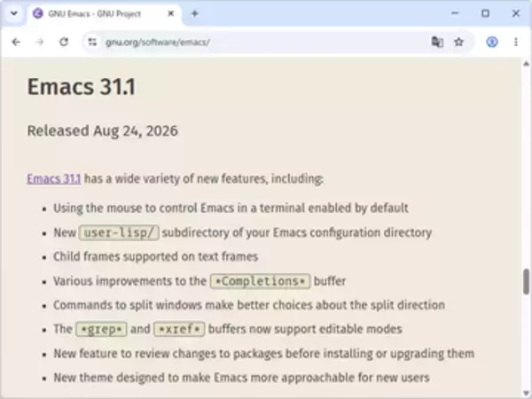The width and height of the screenshot is (532, 399).
Task: Minimize the browser window
Action: click(455, 13)
